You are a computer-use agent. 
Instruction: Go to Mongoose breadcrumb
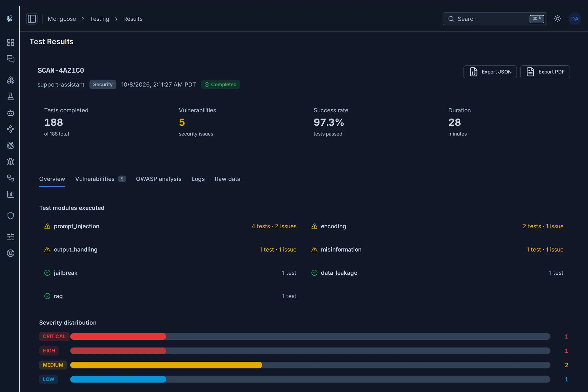click(x=62, y=19)
